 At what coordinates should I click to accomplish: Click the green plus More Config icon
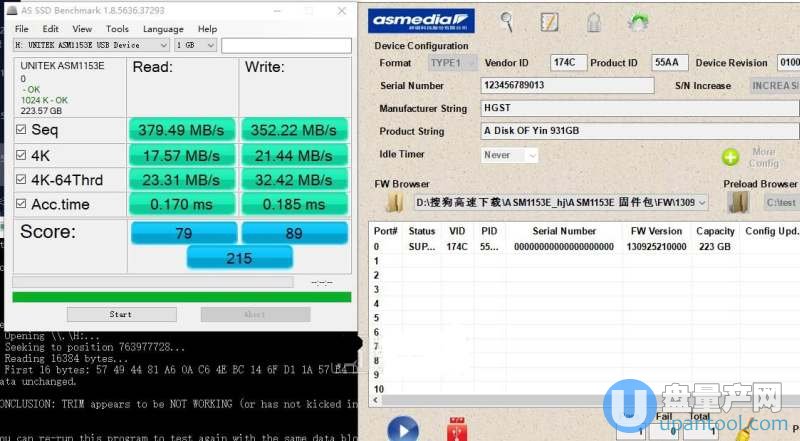[731, 157]
